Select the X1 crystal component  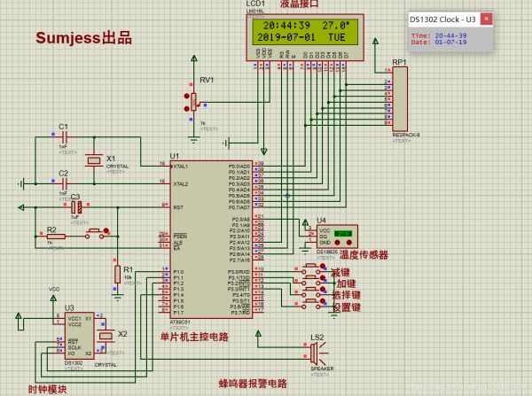point(94,160)
